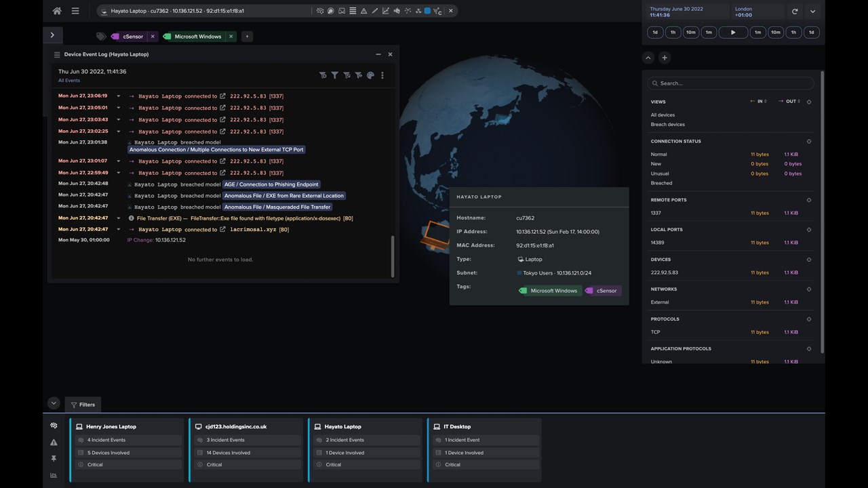Expand the Mon Jun 27, 23:06:19 connection event
The width and height of the screenshot is (868, 488).
point(118,96)
